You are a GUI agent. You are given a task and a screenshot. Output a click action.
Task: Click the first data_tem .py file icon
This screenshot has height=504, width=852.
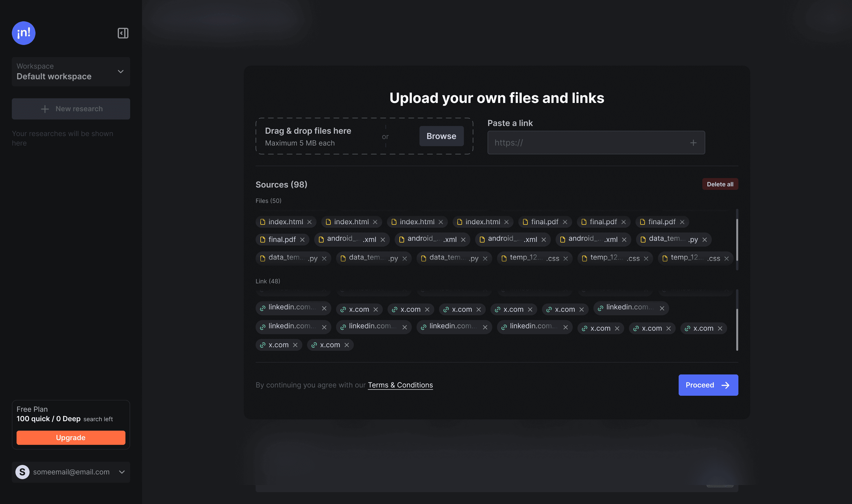[643, 240]
